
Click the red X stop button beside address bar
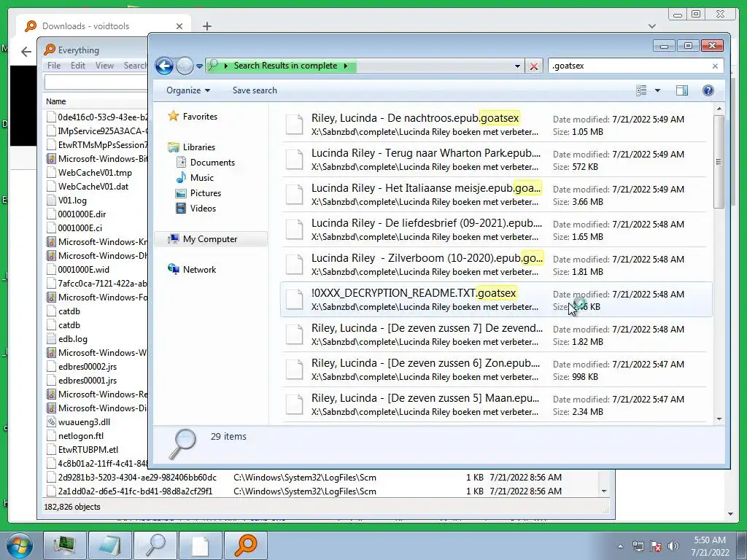[533, 66]
